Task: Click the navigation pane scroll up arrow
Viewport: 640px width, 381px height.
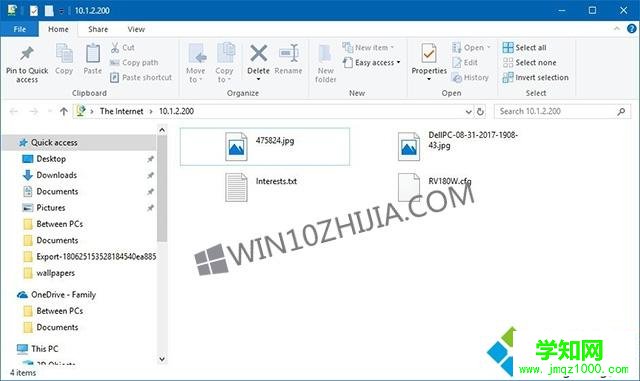Action: coord(162,130)
